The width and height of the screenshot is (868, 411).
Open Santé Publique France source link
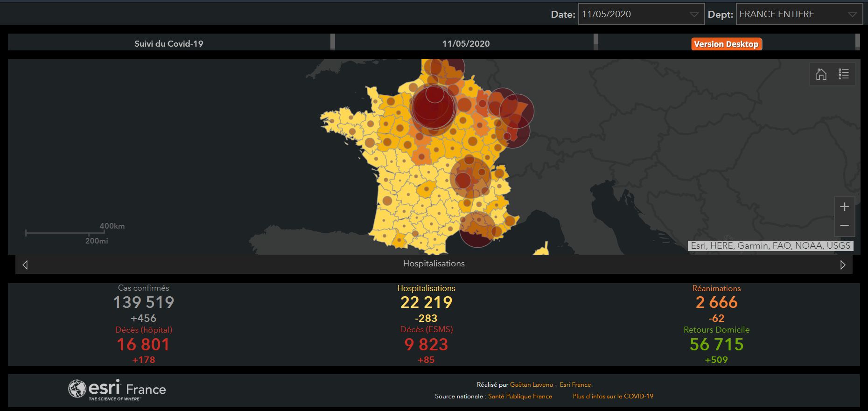(520, 397)
